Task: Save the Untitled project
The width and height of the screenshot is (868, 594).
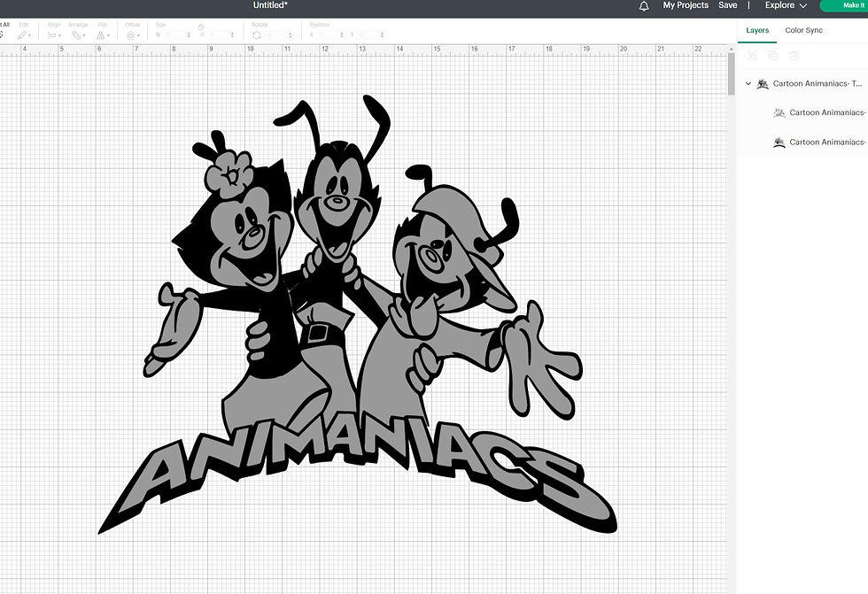Action: point(727,5)
